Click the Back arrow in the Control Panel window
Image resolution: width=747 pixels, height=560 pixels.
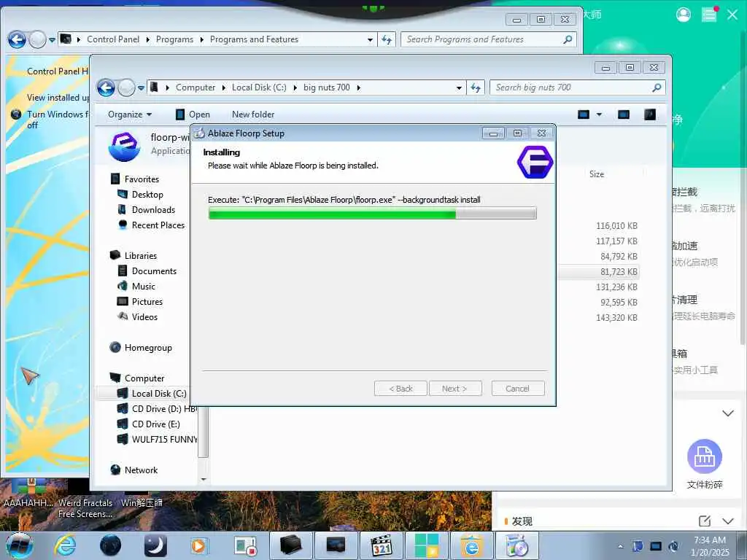17,39
